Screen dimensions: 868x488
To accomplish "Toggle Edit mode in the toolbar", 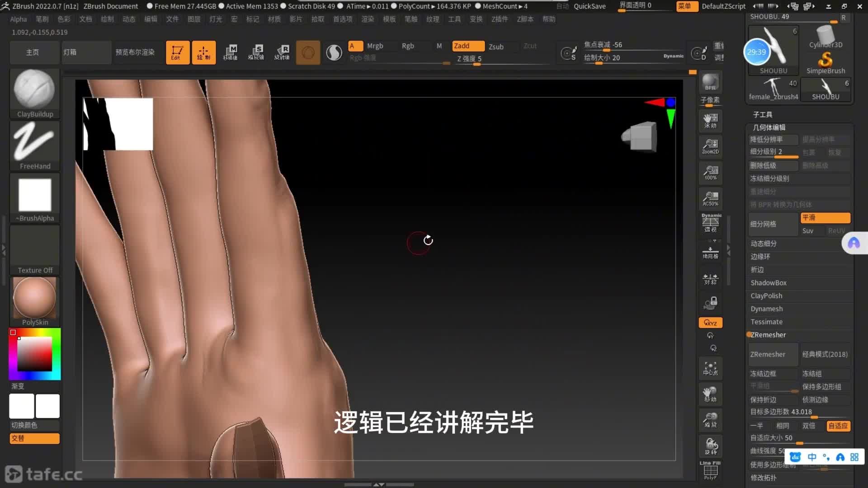I will pos(177,52).
